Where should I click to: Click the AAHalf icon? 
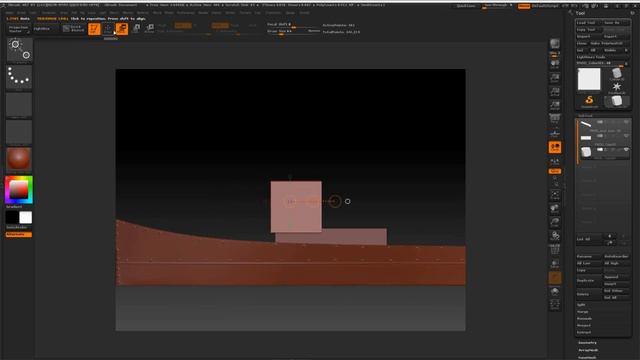[555, 106]
